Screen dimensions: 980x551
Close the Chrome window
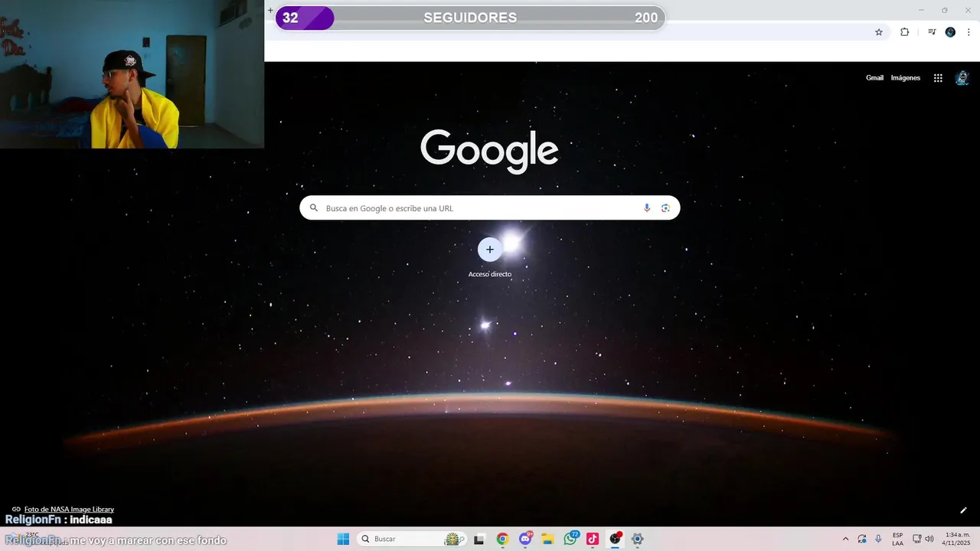coord(967,10)
